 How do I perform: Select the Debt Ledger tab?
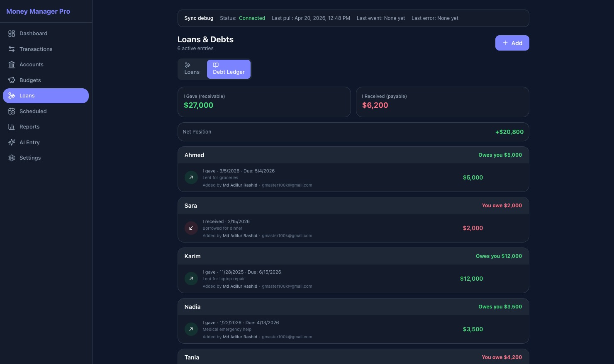point(229,69)
